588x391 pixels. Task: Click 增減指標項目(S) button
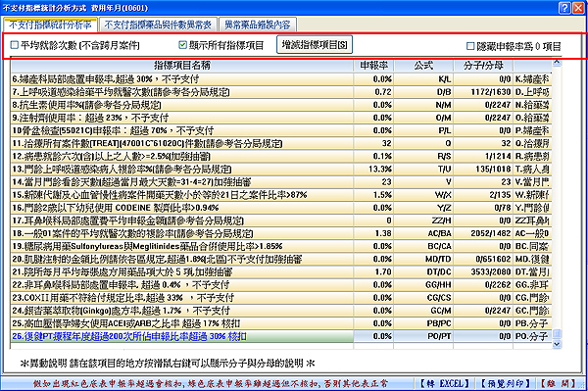[315, 45]
